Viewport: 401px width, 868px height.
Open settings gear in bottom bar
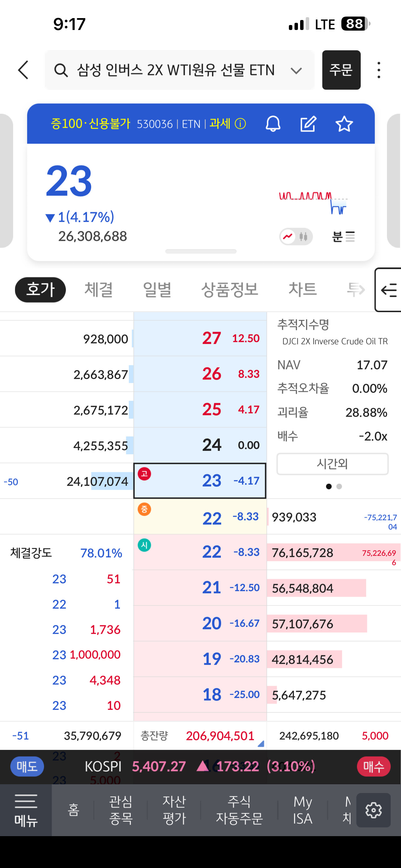[x=374, y=810]
